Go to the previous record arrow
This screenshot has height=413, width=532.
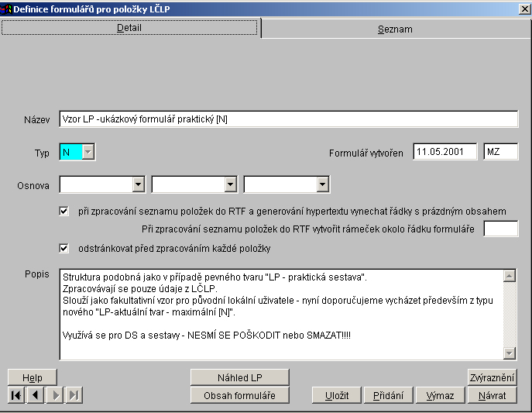tap(36, 395)
